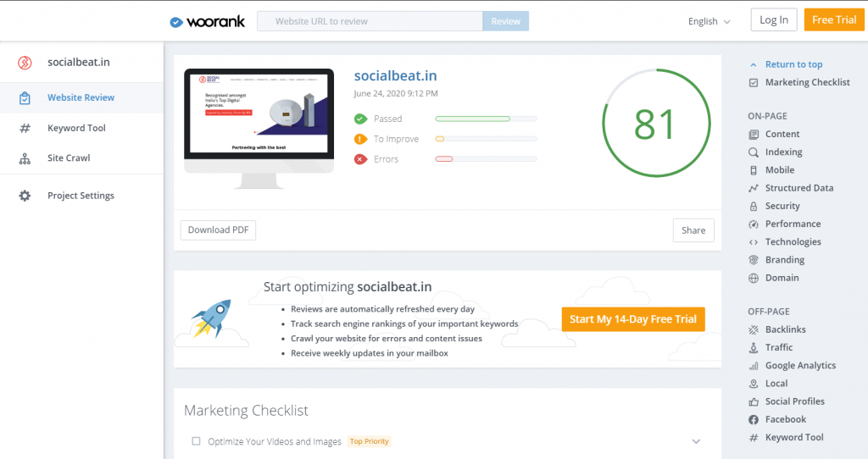868x459 pixels.
Task: Click the Project Settings gear icon
Action: [25, 196]
